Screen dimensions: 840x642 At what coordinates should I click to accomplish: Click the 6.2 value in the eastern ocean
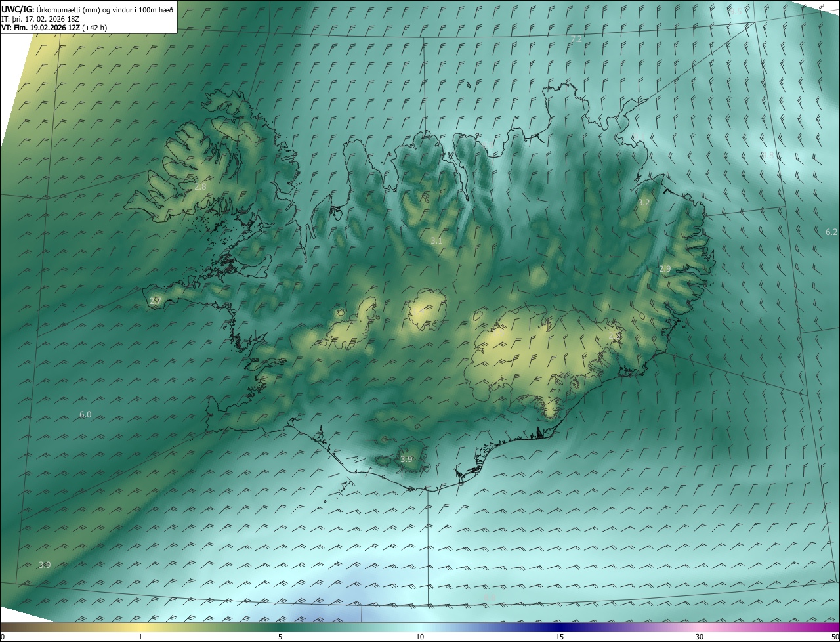[831, 232]
